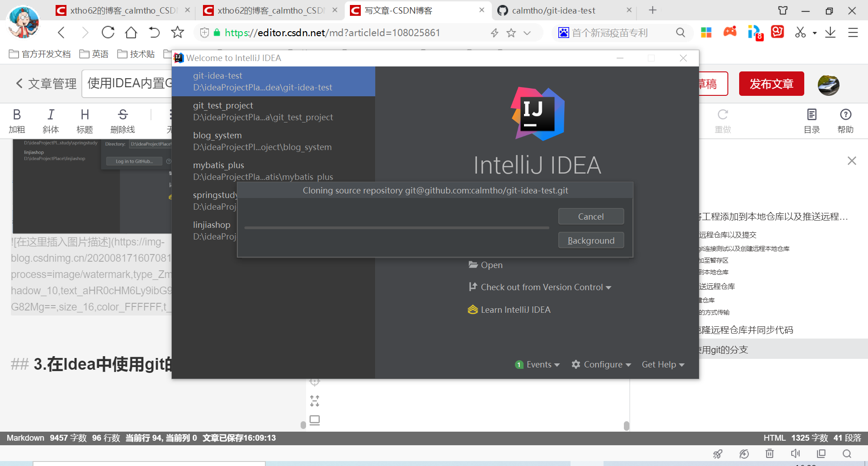The height and width of the screenshot is (466, 868).
Task: Click browser forward arrow
Action: (x=85, y=33)
